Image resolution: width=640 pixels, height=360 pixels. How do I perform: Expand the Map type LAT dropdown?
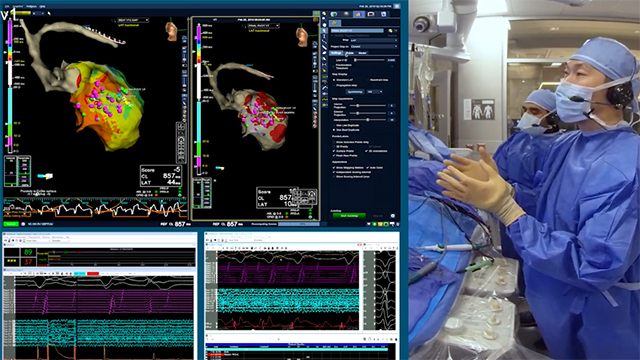coord(373,40)
